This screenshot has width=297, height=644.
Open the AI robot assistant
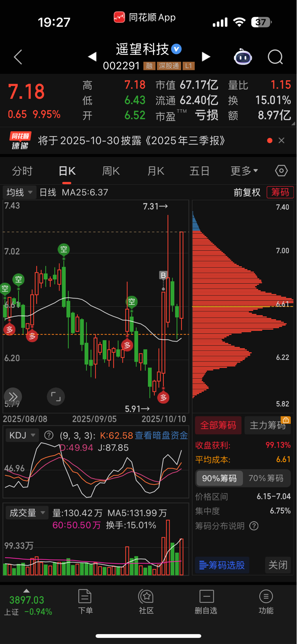[243, 57]
